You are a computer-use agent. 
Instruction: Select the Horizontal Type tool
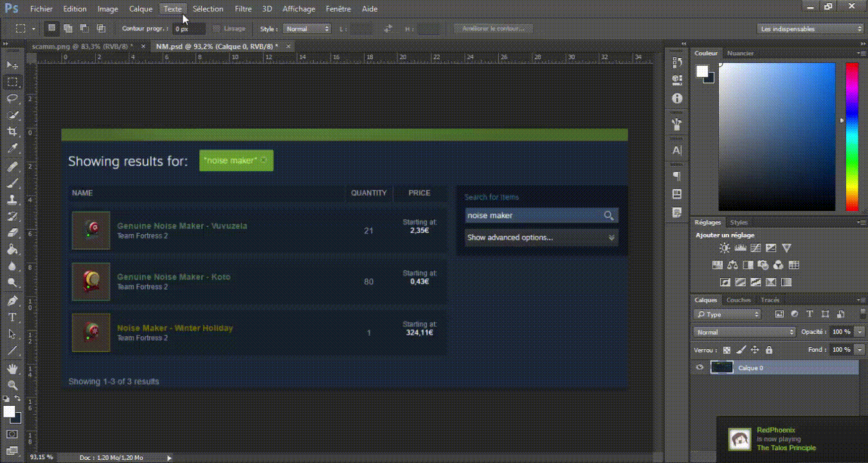[12, 318]
